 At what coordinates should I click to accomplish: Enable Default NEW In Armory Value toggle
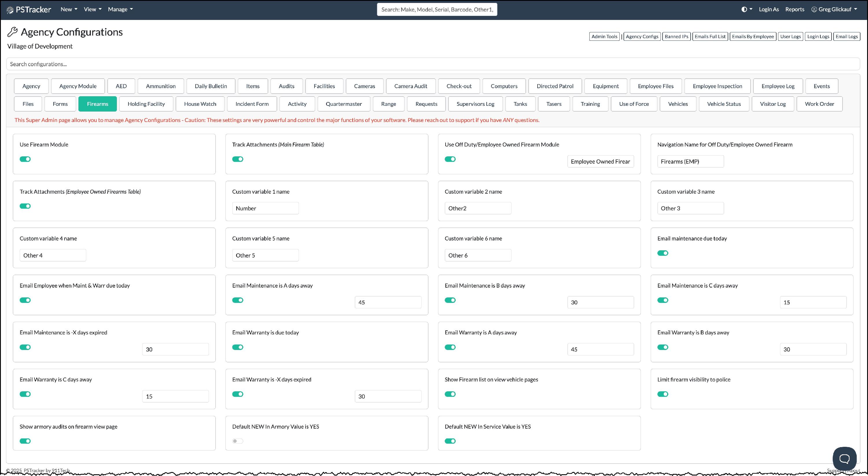[x=238, y=441]
